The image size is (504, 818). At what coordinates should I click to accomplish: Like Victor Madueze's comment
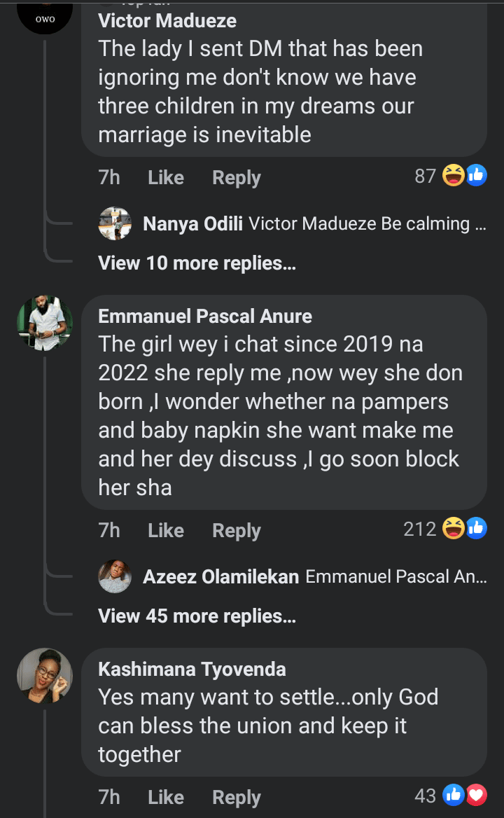tap(166, 178)
